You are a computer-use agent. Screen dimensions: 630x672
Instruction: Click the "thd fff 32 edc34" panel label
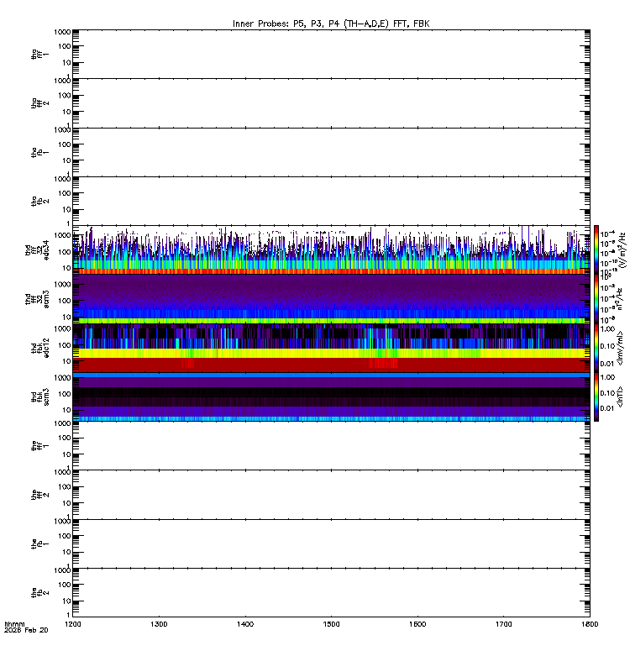coord(37,250)
